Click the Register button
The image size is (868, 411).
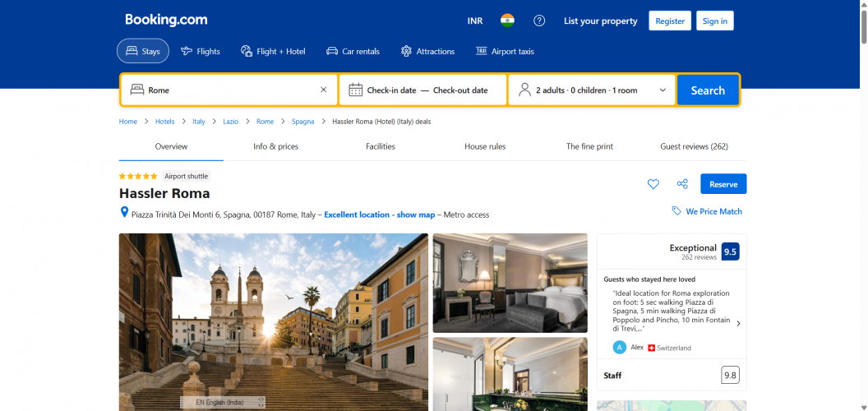click(x=670, y=21)
